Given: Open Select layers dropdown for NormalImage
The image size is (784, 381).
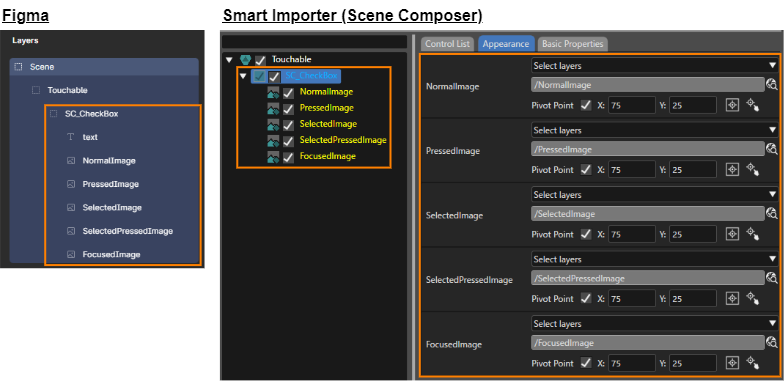Looking at the screenshot, I should (654, 66).
